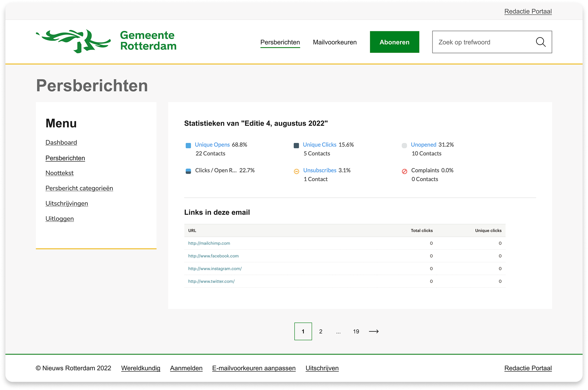
Task: Click the search magnifier icon
Action: pos(540,42)
